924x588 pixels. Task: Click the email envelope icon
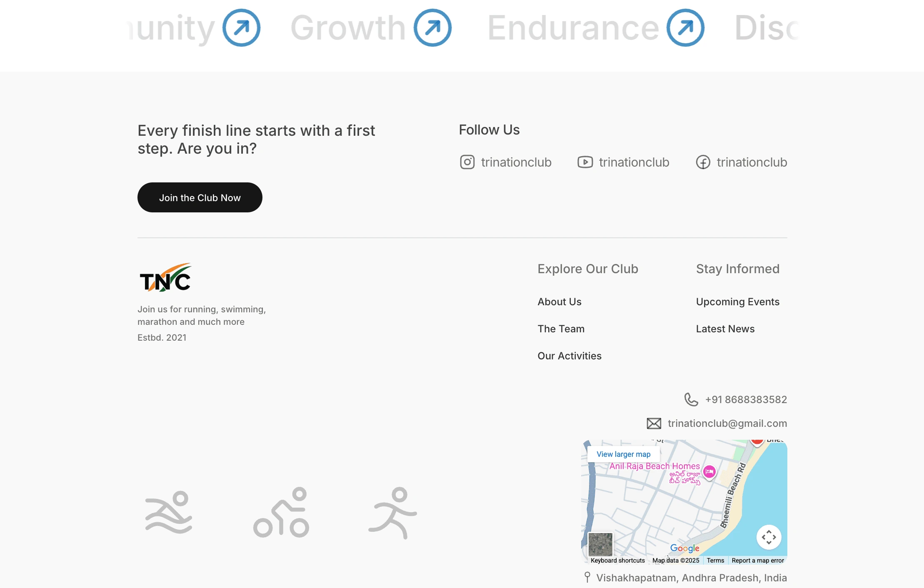[654, 423]
